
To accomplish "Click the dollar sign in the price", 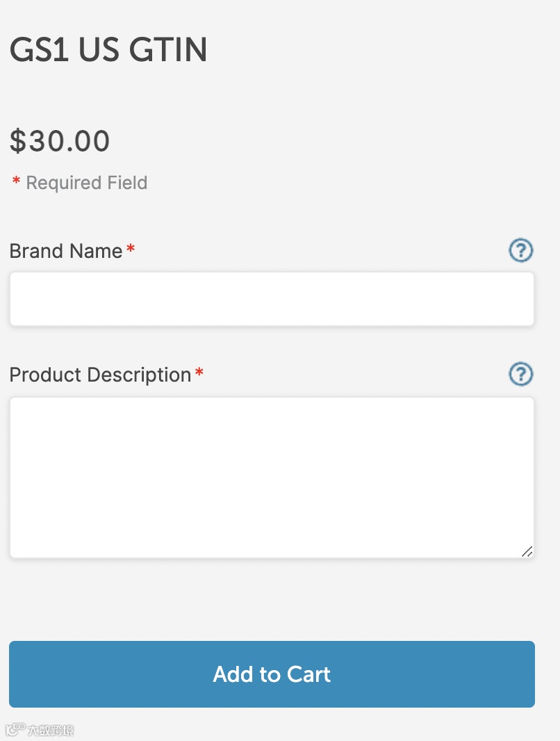I will (x=18, y=142).
